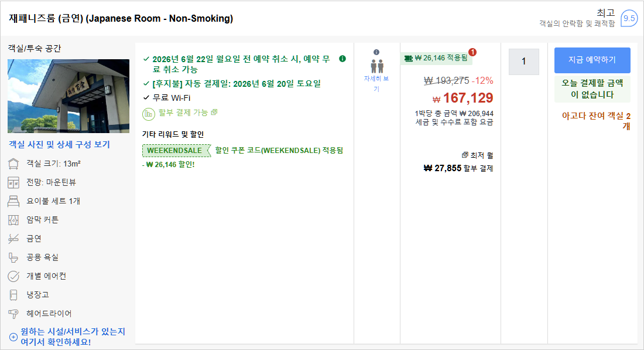Click the installment payment circle icon
The height and width of the screenshot is (350, 644).
tap(148, 114)
